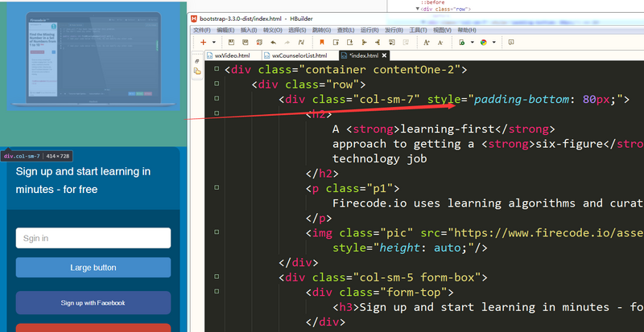
Task: Collapse the h2 element fold marker
Action: tap(217, 113)
